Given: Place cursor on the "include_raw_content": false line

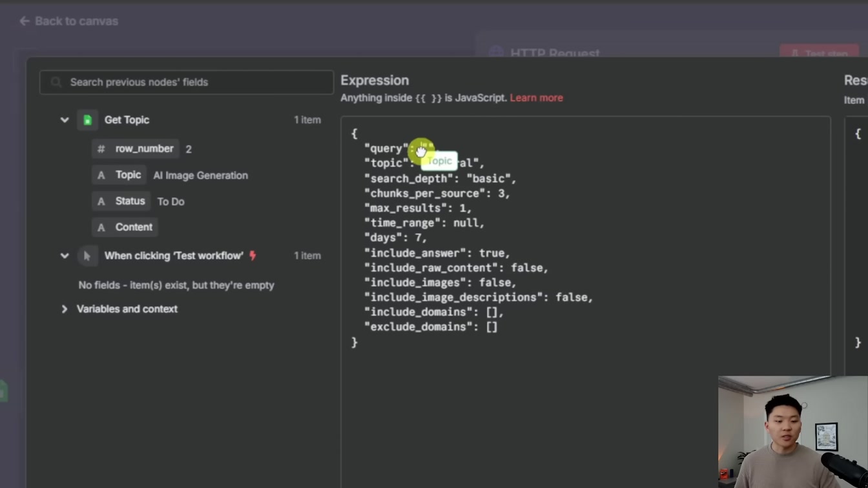Looking at the screenshot, I should (456, 268).
